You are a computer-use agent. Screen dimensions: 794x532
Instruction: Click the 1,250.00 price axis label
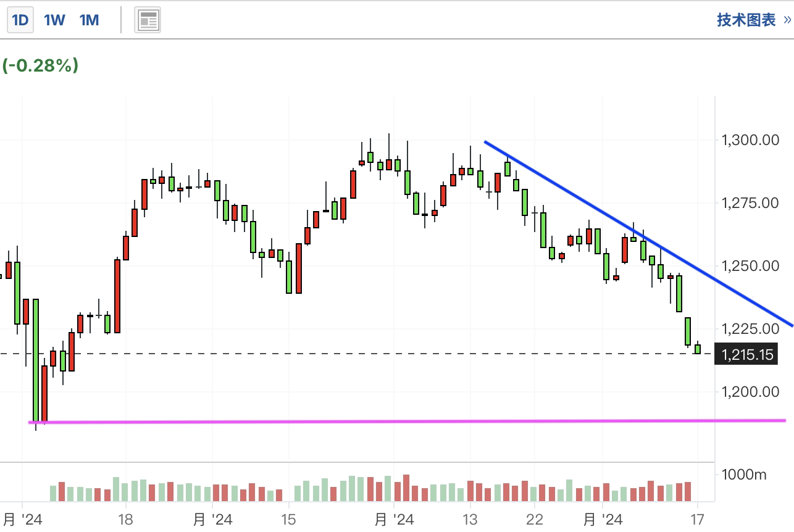coord(750,266)
